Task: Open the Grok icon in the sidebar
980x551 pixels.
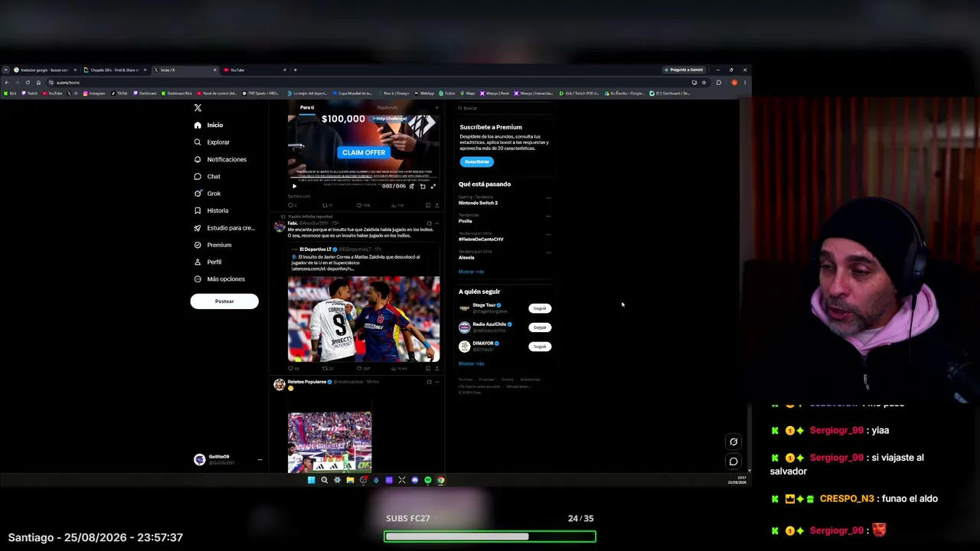Action: (198, 194)
